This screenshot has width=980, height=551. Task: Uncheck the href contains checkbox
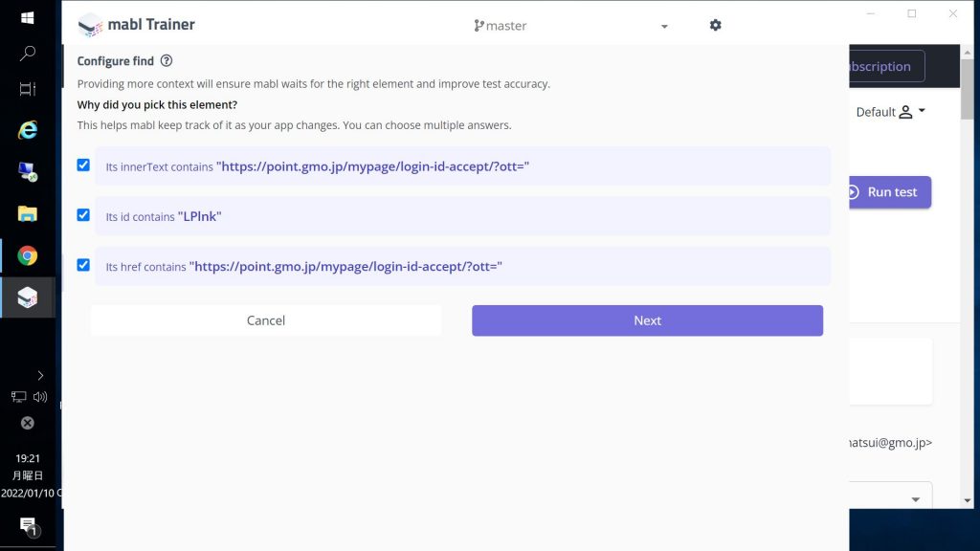point(83,265)
